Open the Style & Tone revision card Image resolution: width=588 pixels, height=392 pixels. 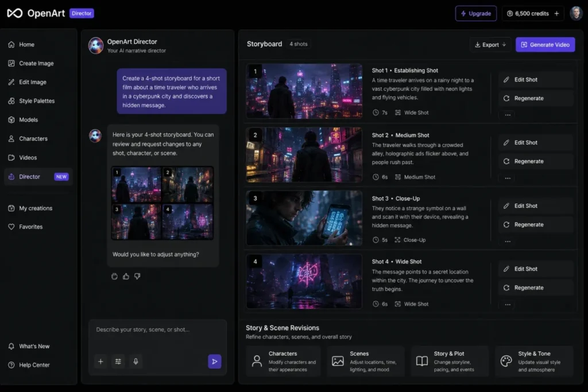pos(535,361)
